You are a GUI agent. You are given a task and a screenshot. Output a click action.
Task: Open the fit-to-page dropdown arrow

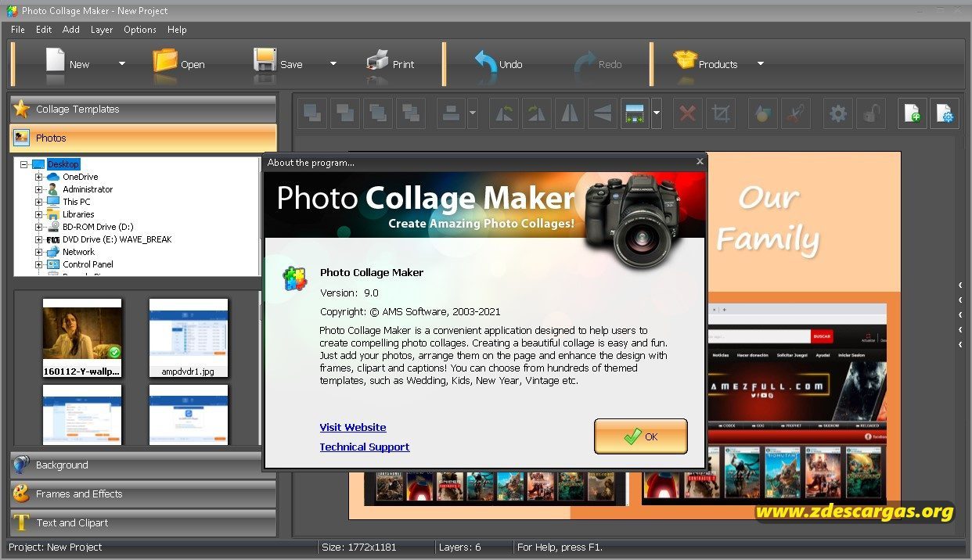656,114
